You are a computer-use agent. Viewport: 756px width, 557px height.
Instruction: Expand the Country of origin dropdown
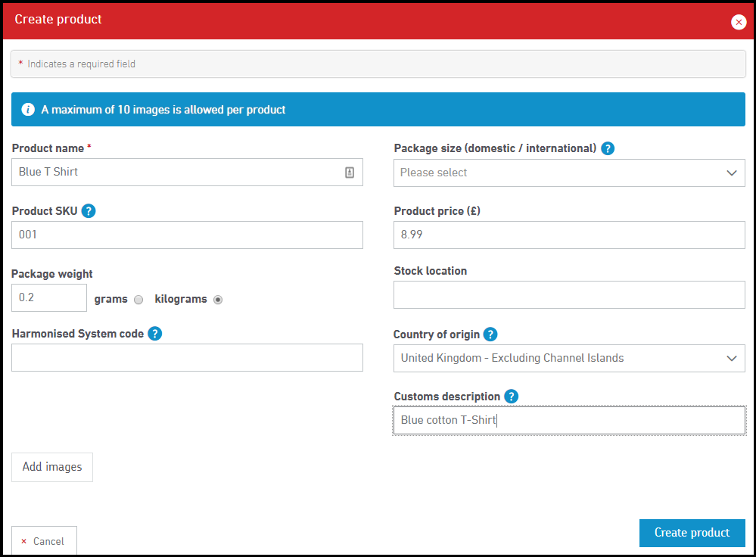pos(569,358)
